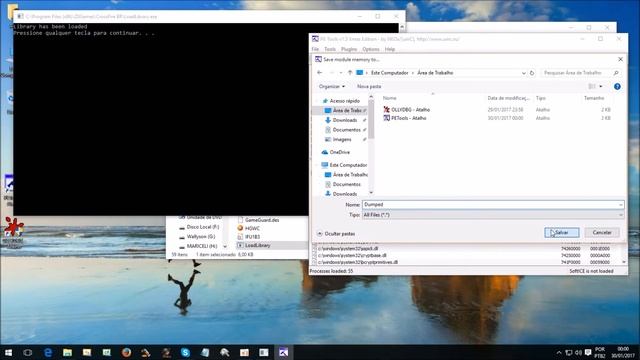Expand the address bar history dropdown
This screenshot has width=640, height=360.
(x=524, y=73)
